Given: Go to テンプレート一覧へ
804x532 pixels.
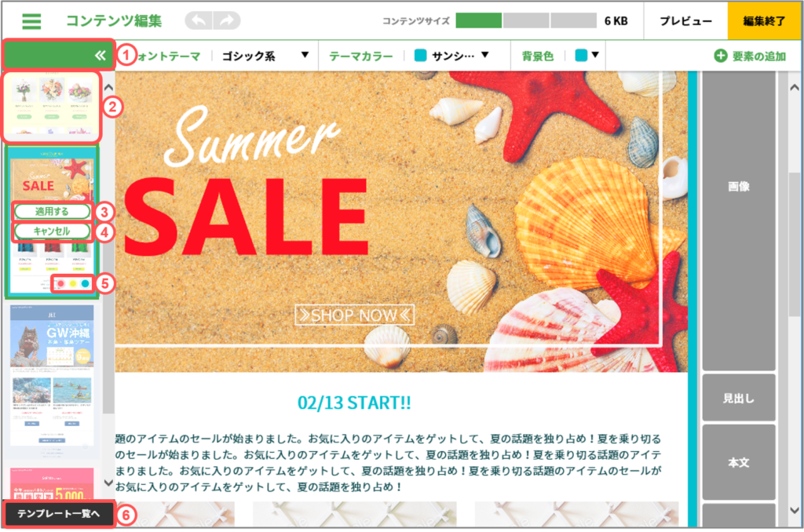Looking at the screenshot, I should pos(58,513).
